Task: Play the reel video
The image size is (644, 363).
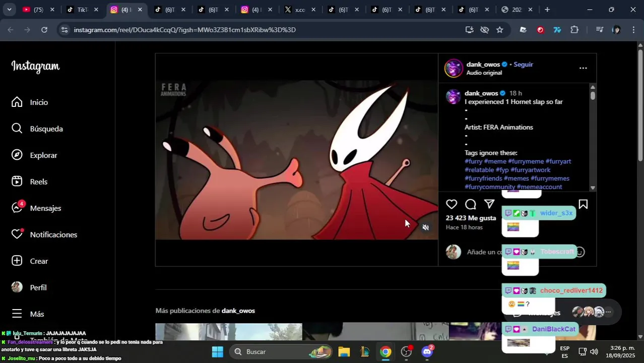Action: [x=297, y=160]
